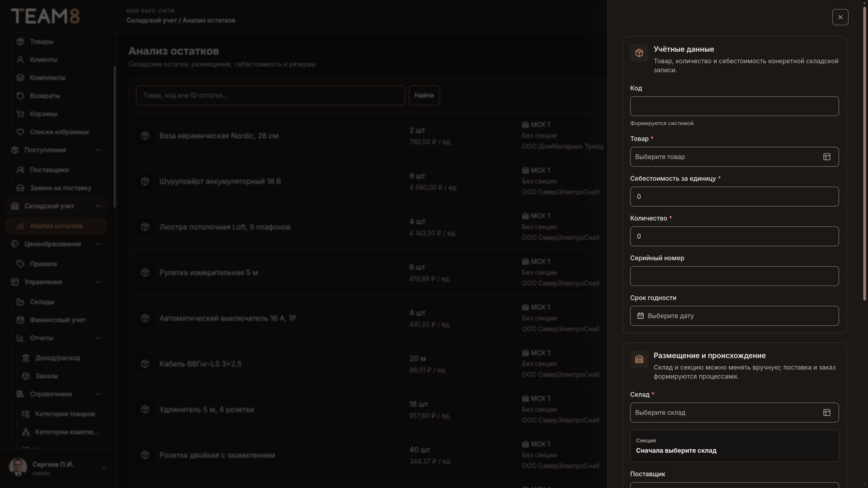Open Анализ остатков in the sidebar

click(x=57, y=226)
